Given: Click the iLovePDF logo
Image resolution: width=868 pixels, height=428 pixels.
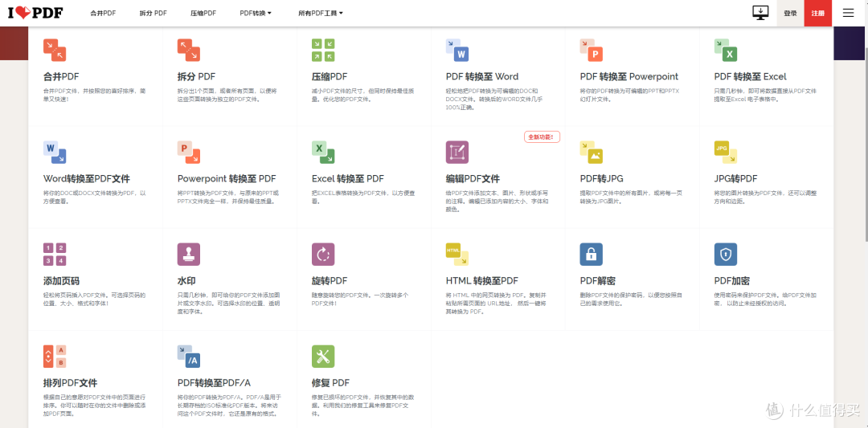Looking at the screenshot, I should [35, 13].
